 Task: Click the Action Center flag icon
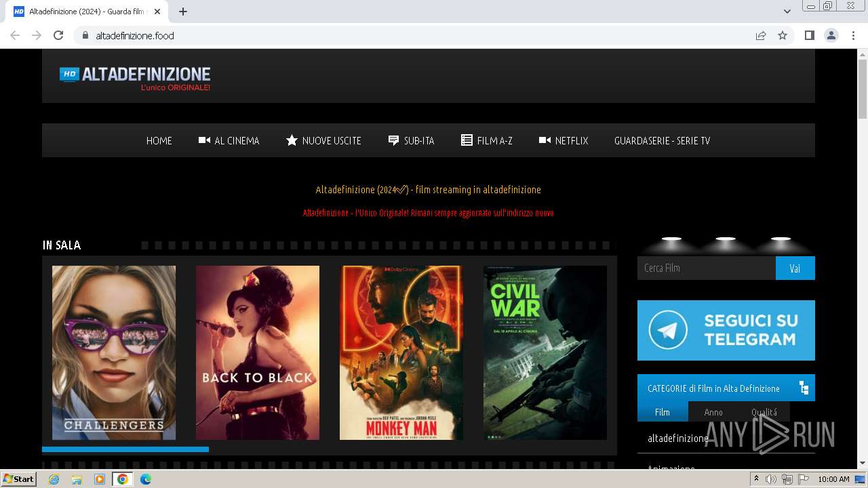804,479
